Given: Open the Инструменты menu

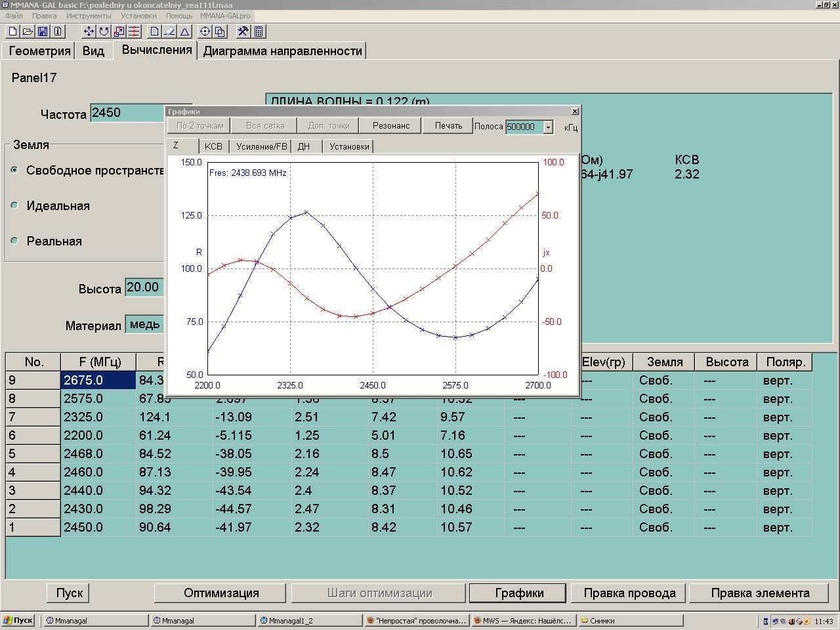Looking at the screenshot, I should tap(89, 16).
